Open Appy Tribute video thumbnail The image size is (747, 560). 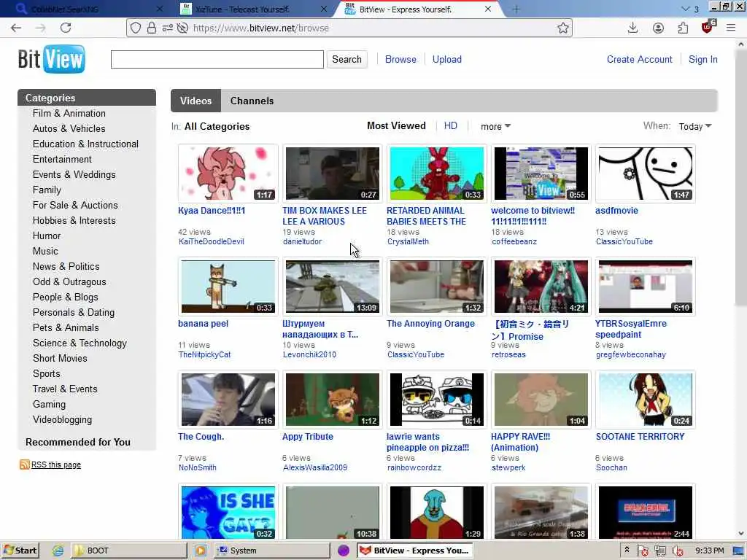coord(332,399)
